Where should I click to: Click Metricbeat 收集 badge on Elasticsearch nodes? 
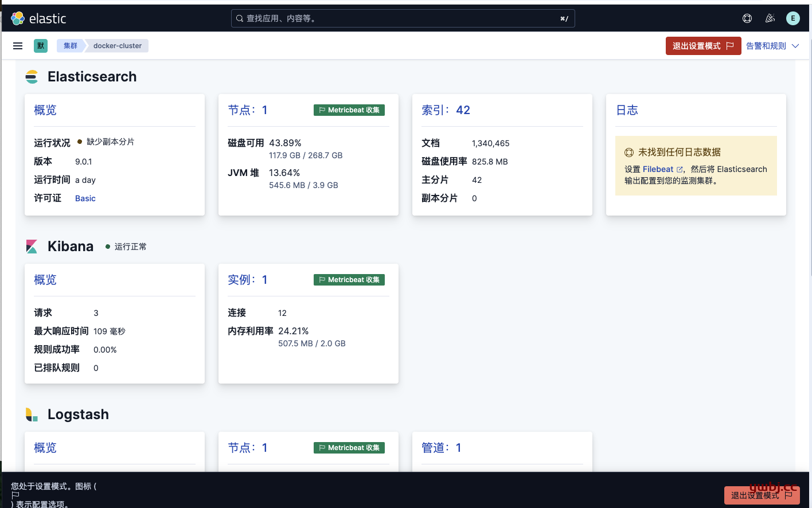point(349,110)
